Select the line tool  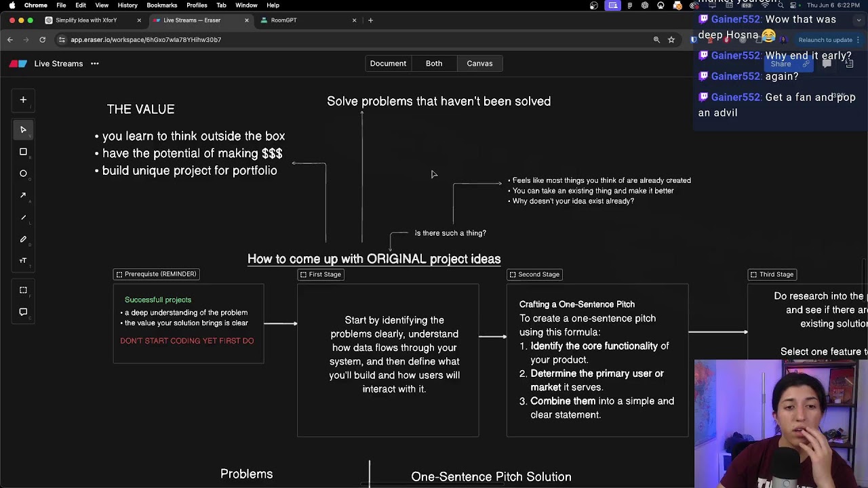[23, 218]
